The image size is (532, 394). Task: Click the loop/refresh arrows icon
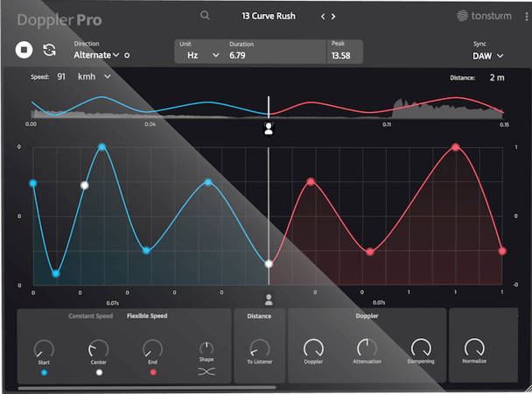click(x=50, y=51)
